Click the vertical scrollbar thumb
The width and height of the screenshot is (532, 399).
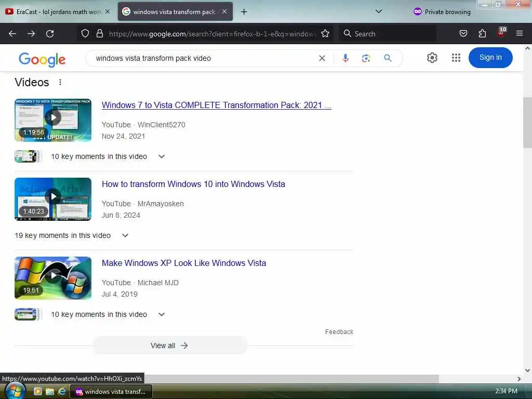[x=527, y=122]
